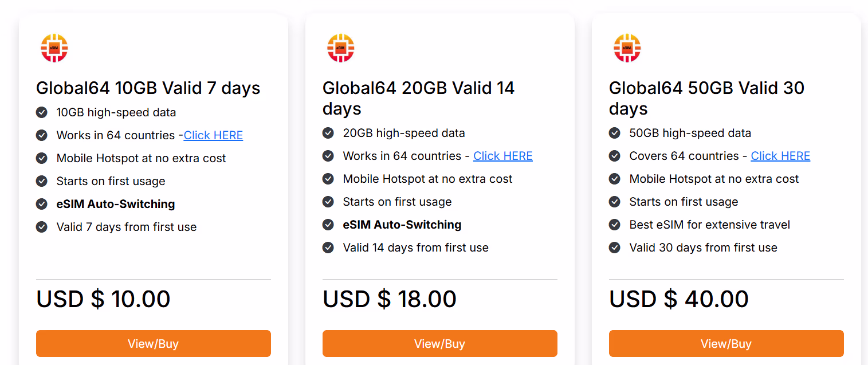Image resolution: width=868 pixels, height=365 pixels.
Task: Click checkmark next to Best eSIM for extensive travel
Action: (615, 225)
